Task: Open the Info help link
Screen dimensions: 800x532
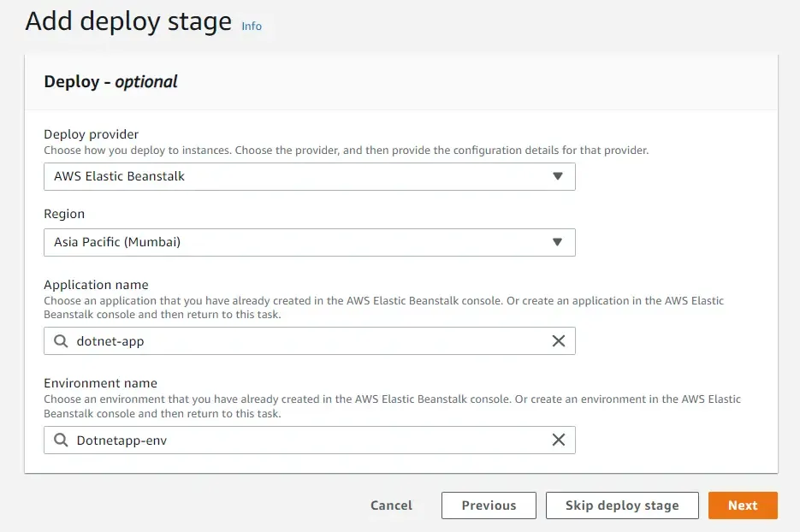Action: 251,26
